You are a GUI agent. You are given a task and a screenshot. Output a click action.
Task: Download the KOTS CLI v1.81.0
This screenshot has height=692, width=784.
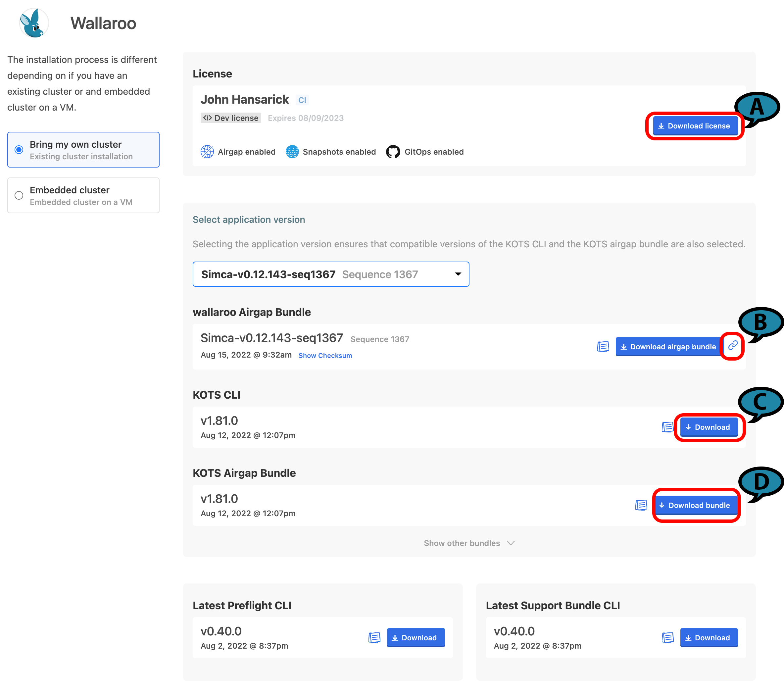(x=709, y=427)
